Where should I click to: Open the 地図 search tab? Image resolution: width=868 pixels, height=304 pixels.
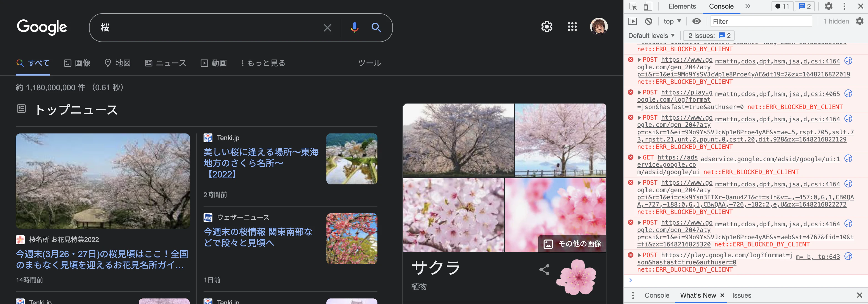pos(118,63)
